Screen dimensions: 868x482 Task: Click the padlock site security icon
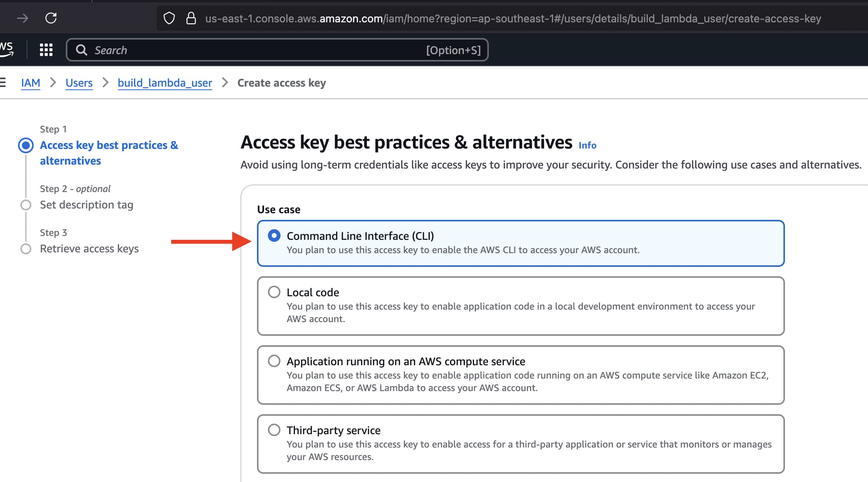point(191,18)
